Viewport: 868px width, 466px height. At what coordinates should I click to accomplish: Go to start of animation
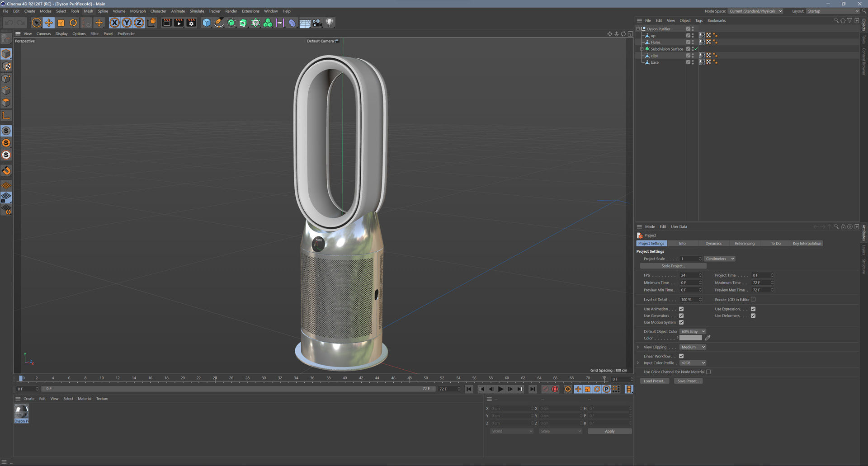469,389
